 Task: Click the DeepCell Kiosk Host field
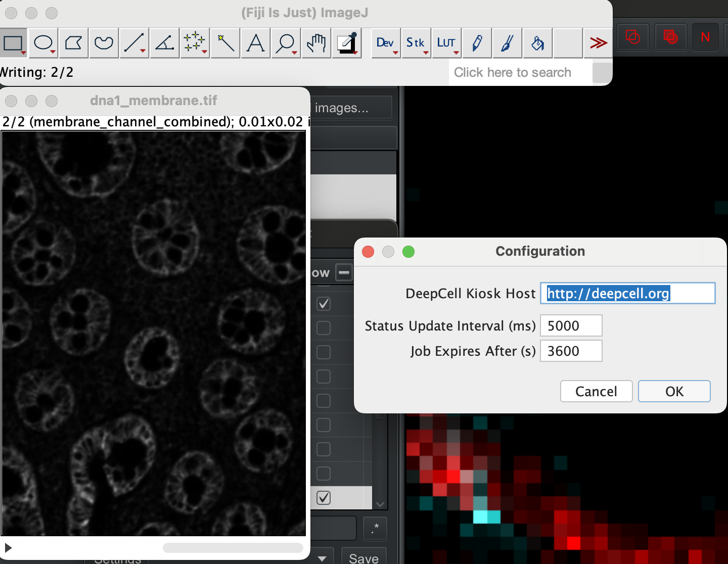click(627, 294)
